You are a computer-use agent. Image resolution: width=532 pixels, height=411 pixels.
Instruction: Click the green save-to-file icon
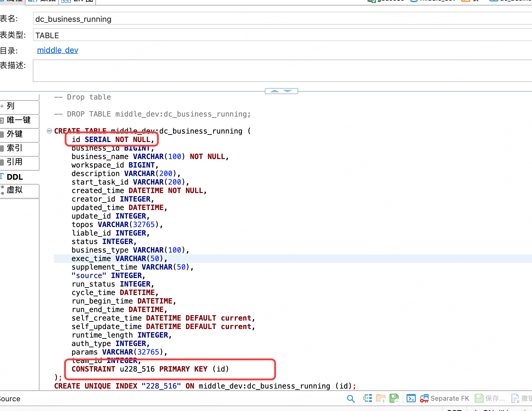[x=394, y=398]
